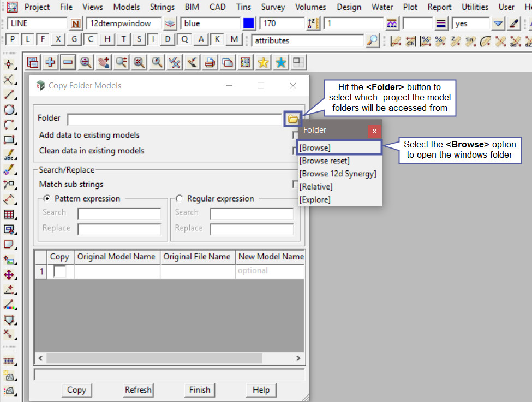Select the Regular expression radio button

(x=179, y=199)
